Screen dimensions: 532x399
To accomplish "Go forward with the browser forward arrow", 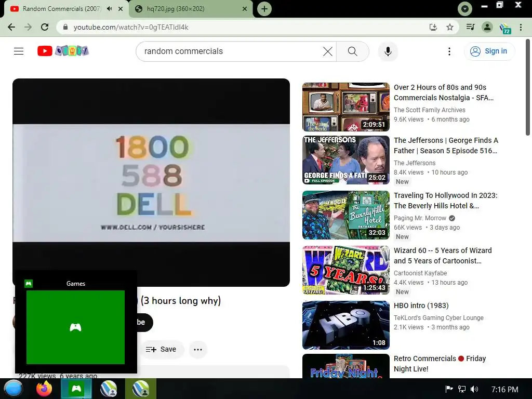I will coord(28,27).
